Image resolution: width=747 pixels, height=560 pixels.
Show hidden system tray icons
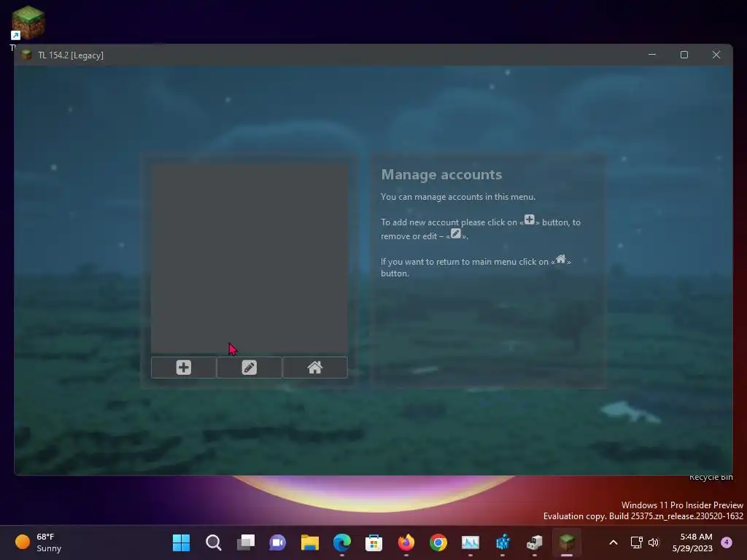tap(614, 542)
